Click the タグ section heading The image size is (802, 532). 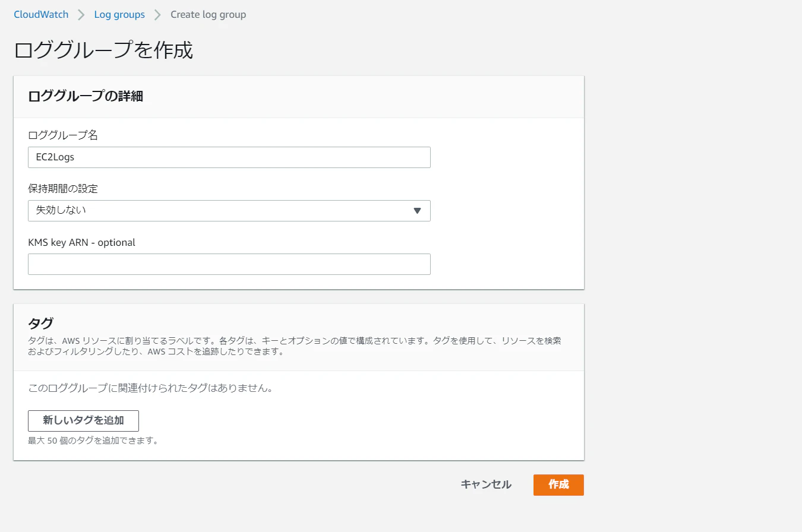click(40, 324)
